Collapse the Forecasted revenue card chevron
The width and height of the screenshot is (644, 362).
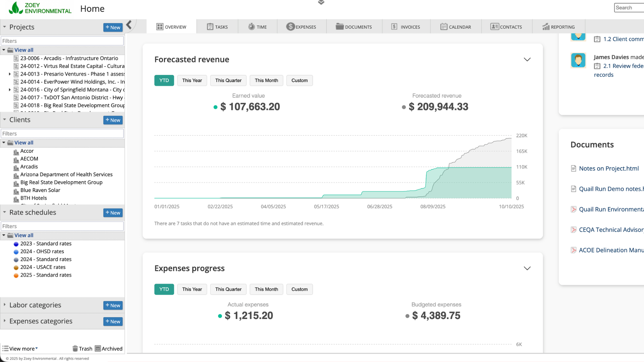527,60
